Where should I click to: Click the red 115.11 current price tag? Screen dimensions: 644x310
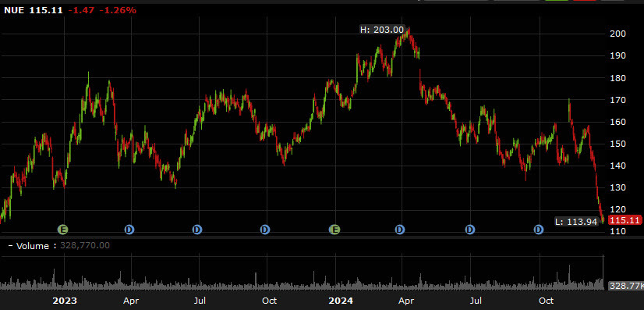pos(625,220)
